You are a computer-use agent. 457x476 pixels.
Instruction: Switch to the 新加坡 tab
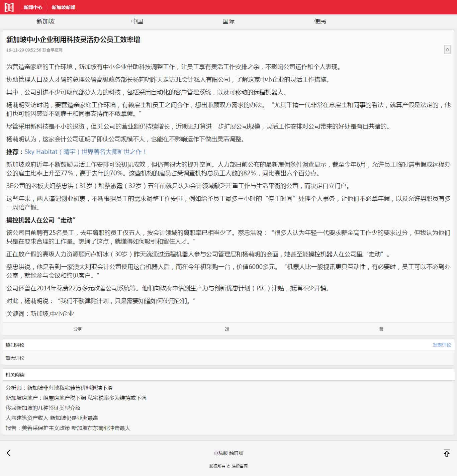(45, 21)
